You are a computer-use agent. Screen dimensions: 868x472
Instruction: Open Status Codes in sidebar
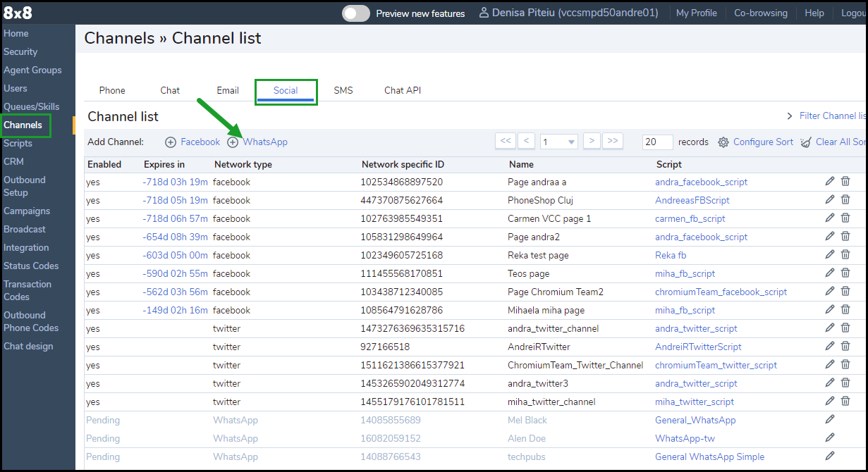[31, 266]
